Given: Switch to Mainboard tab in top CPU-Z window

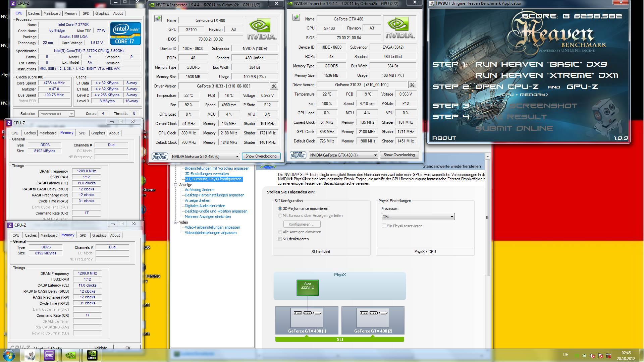Looking at the screenshot, I should coord(52,13).
